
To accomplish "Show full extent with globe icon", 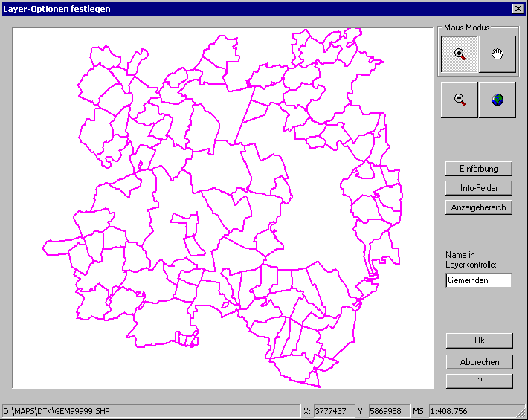I will click(x=498, y=100).
